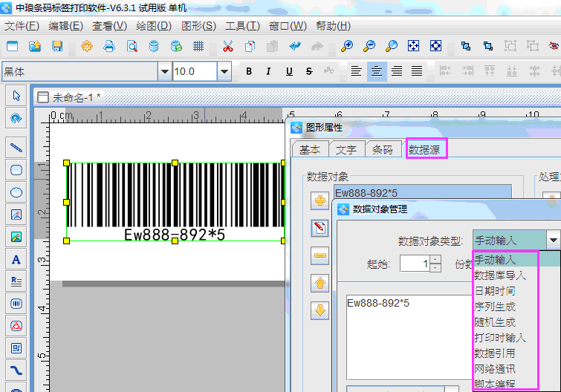Align text center
Screen dimensions: 561x392
[377, 71]
